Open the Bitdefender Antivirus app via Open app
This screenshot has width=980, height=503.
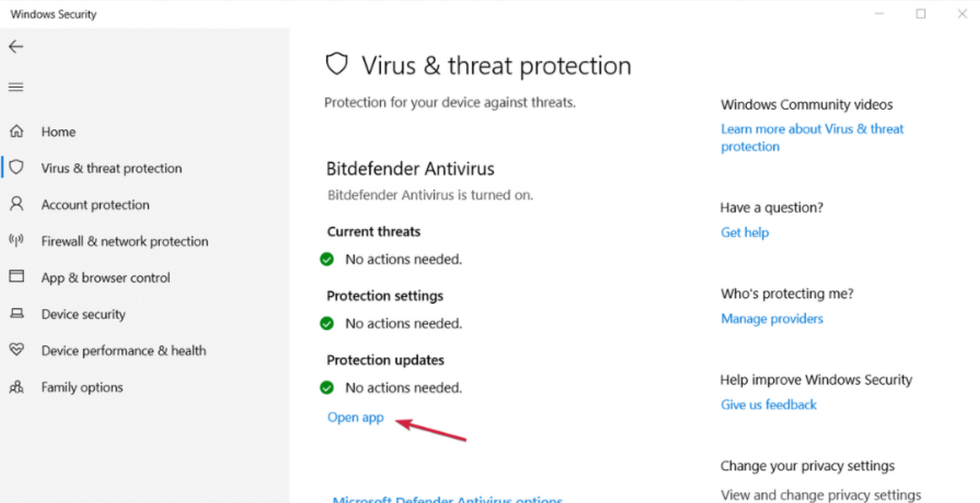pyautogui.click(x=355, y=417)
